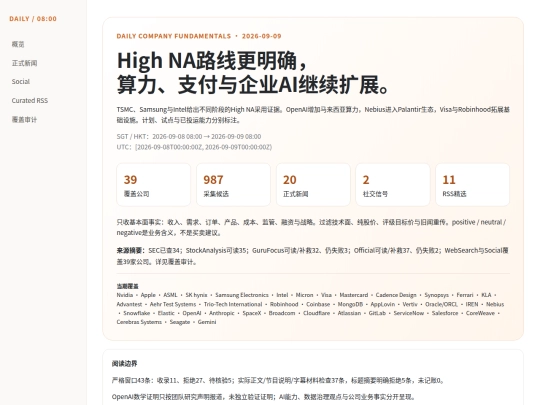Viewport: 540px width, 405px height.
Task: Click Snowflake in the coverage list
Action: tap(137, 313)
